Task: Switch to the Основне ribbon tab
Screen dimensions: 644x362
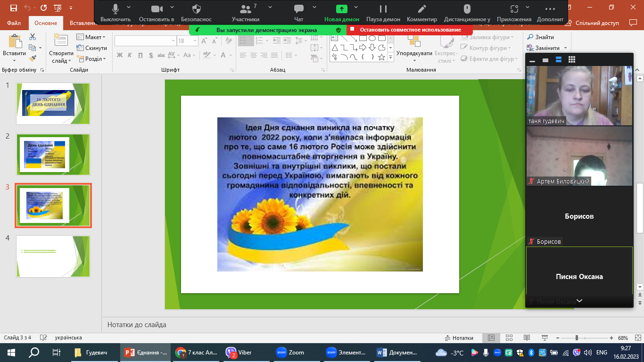Action: (x=46, y=23)
